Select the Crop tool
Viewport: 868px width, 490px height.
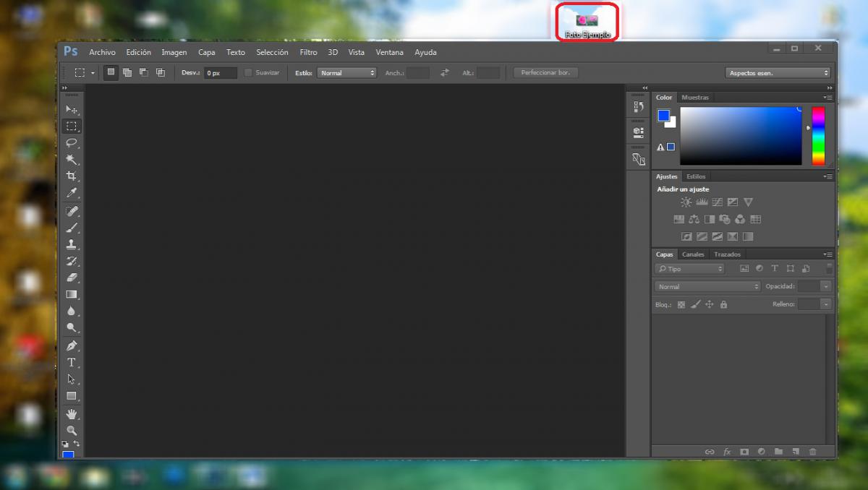coord(72,176)
